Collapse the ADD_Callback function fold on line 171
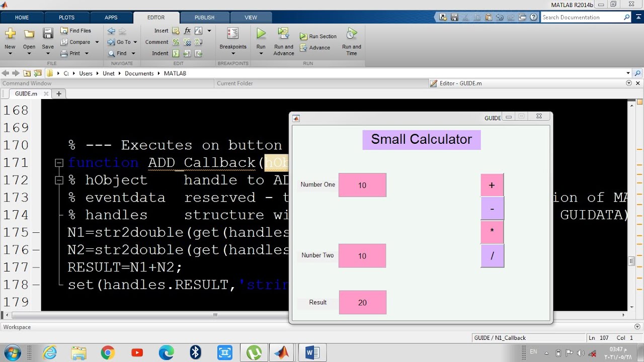The image size is (644, 362). coord(59,162)
